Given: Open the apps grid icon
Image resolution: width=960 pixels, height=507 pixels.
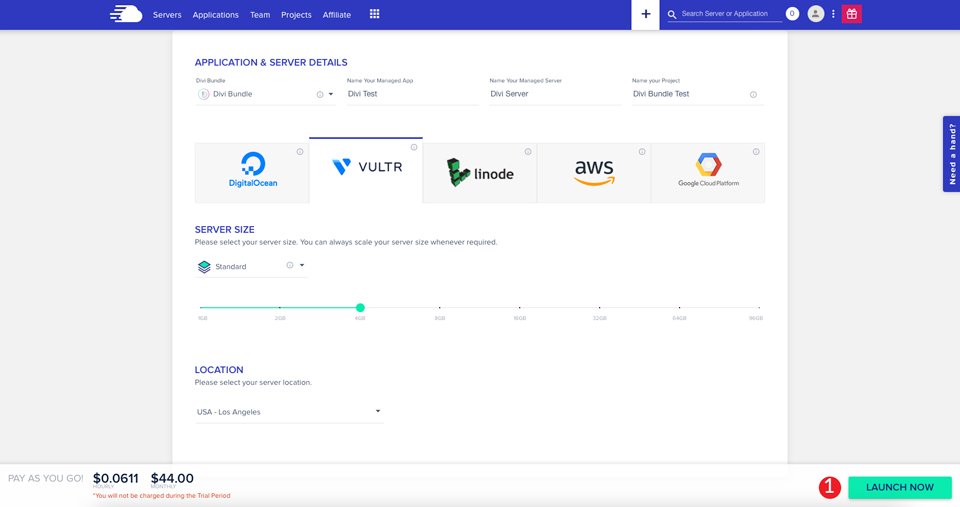Looking at the screenshot, I should pos(375,14).
